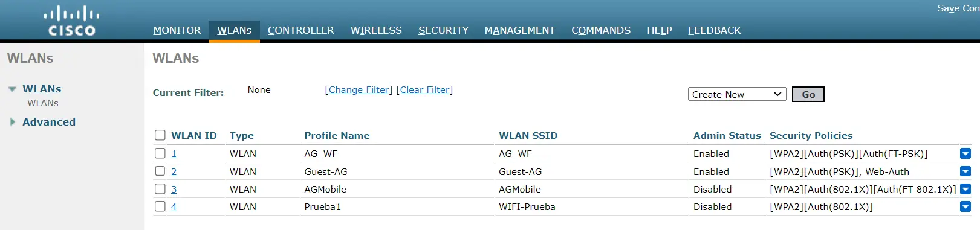This screenshot has height=230, width=980.
Task: Open WLAN ID 2 link
Action: coord(174,171)
